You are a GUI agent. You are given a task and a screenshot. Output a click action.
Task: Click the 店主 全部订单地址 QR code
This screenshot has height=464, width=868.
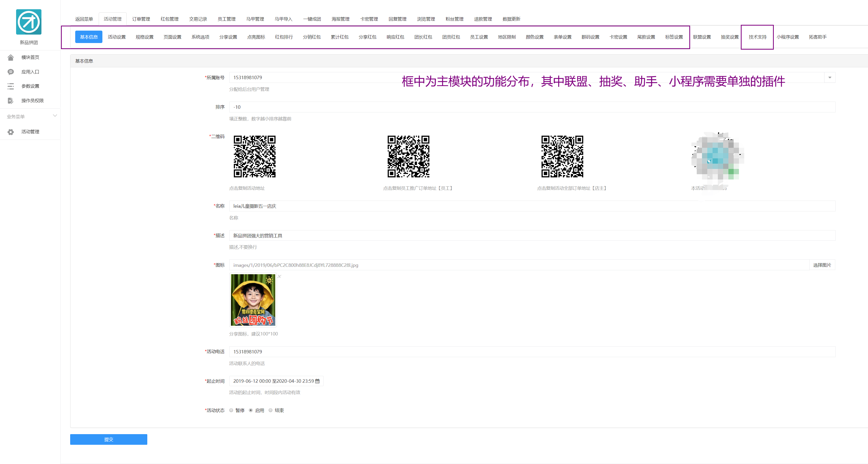(562, 156)
